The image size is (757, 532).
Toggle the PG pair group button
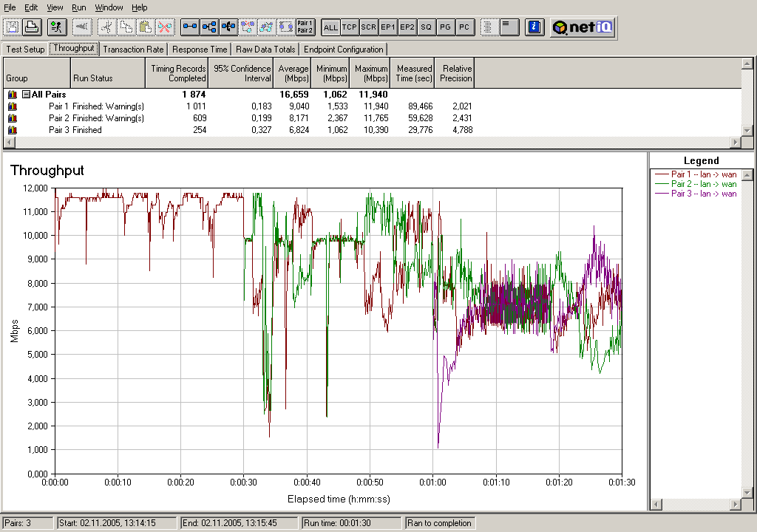tap(445, 27)
